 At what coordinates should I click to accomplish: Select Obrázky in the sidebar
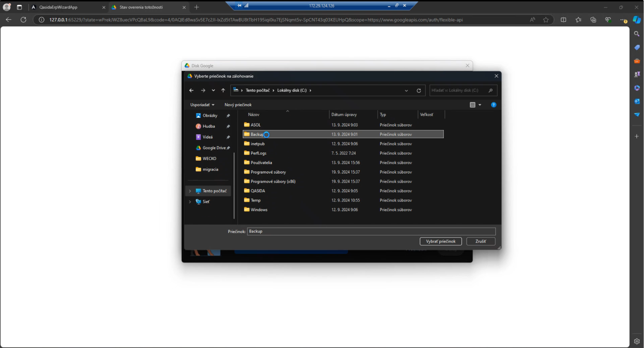click(210, 116)
